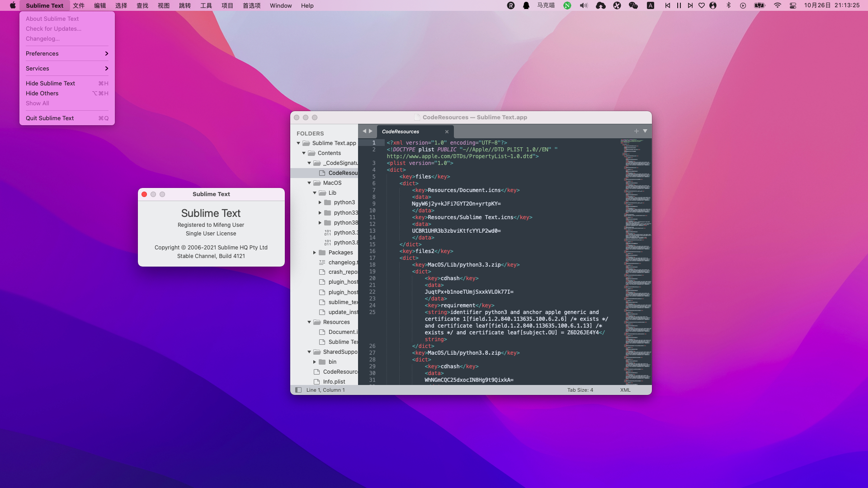Image resolution: width=868 pixels, height=488 pixels.
Task: Click the next tab right arrow
Action: [x=371, y=131]
